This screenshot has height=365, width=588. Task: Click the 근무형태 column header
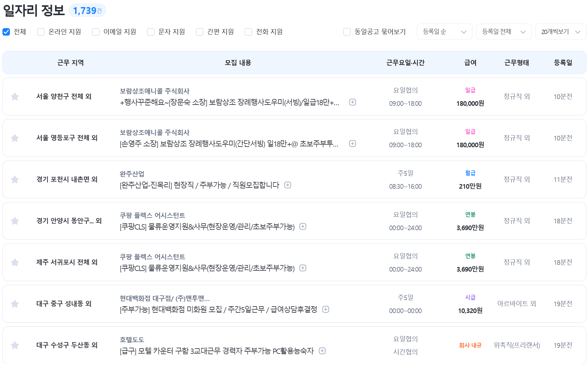pyautogui.click(x=517, y=63)
